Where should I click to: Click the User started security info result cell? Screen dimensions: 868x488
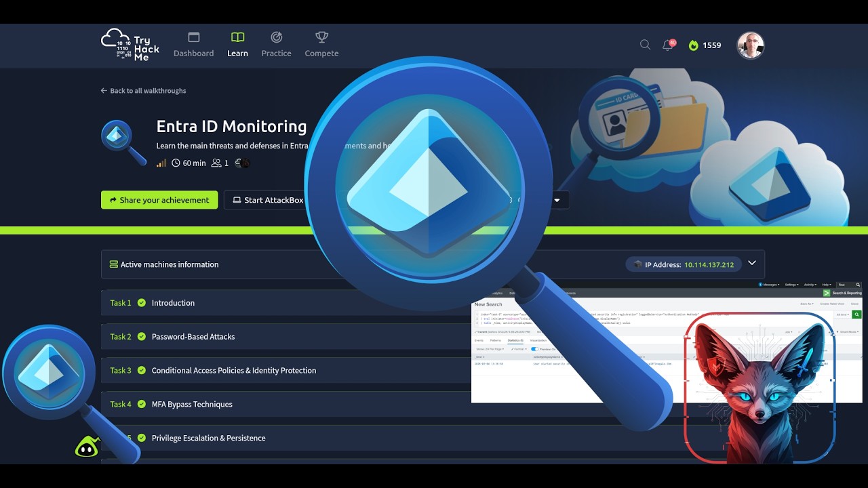click(551, 363)
